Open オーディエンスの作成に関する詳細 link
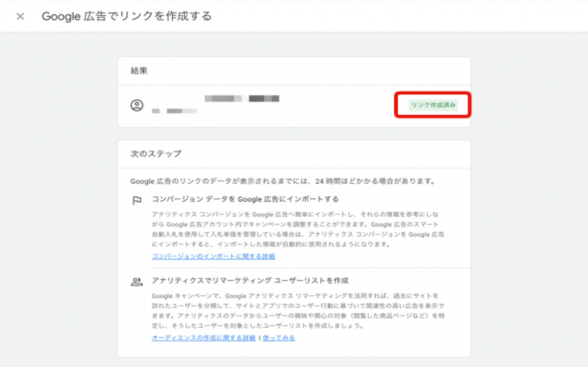Screen dimensions: 588x367 point(203,338)
